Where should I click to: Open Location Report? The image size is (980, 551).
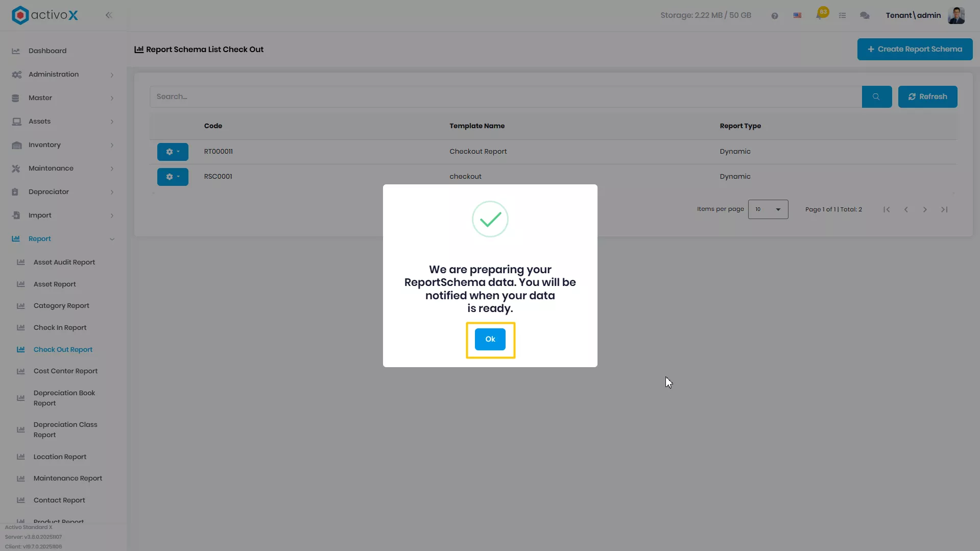[60, 457]
